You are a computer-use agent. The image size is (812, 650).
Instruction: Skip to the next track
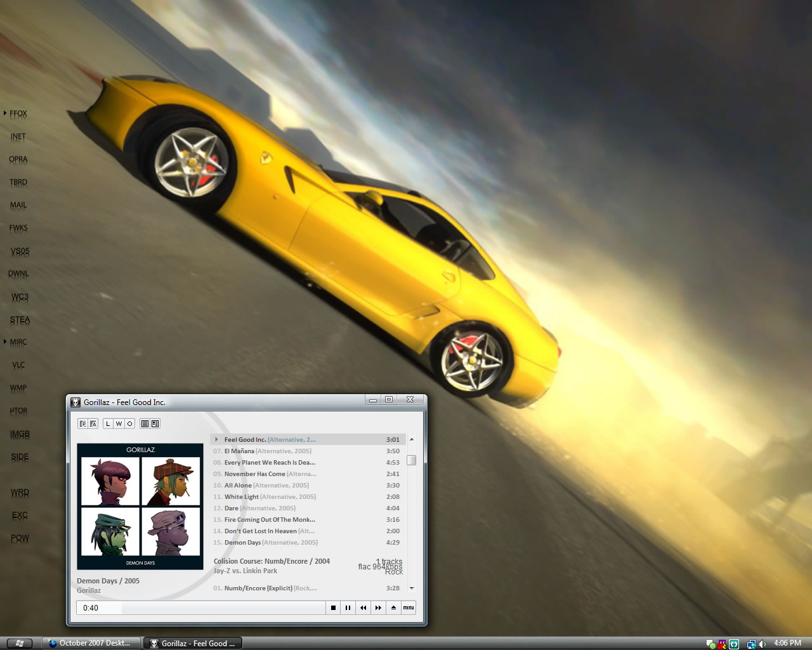[x=378, y=607]
